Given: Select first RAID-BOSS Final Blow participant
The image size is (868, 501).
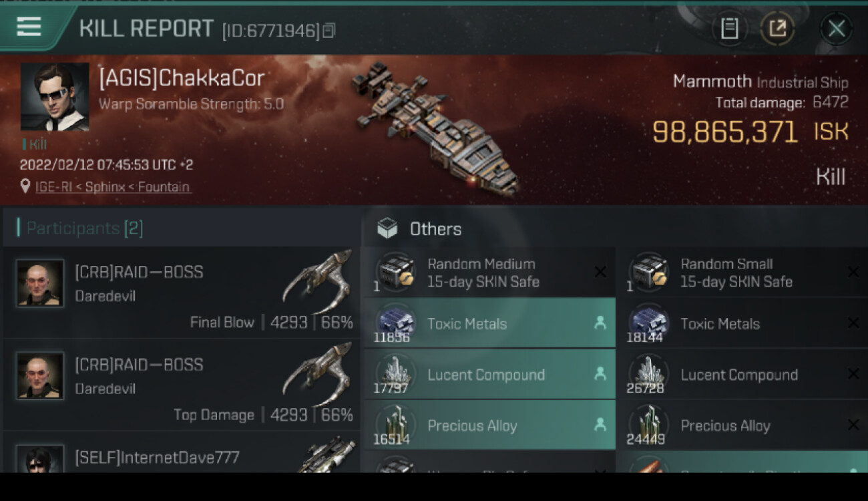Looking at the screenshot, I should tap(180, 293).
